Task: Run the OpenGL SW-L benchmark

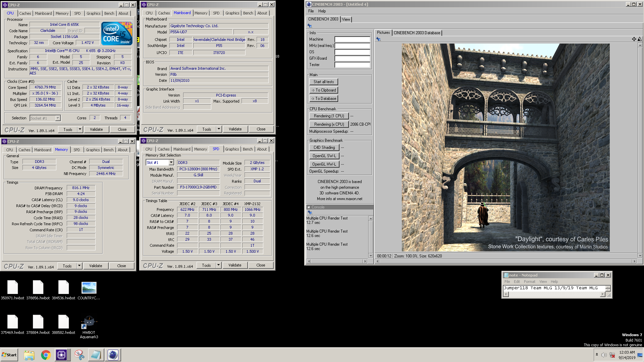Action: [324, 156]
